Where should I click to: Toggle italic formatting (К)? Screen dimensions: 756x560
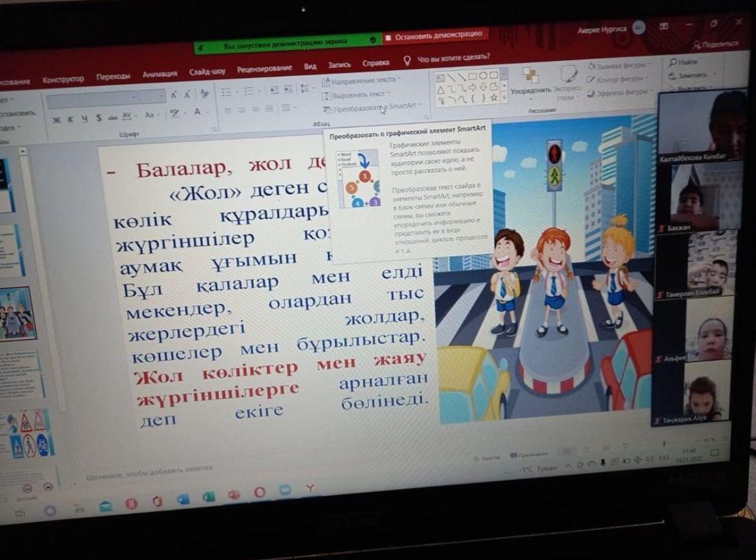pos(70,119)
